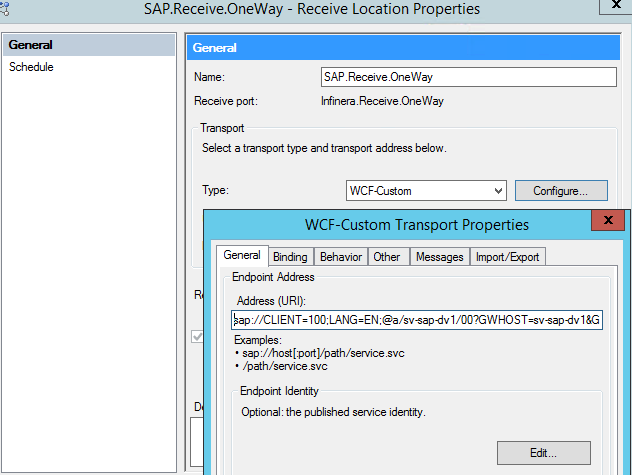Select the WCF-Custom type combo box
The height and width of the screenshot is (475, 632).
pos(426,191)
